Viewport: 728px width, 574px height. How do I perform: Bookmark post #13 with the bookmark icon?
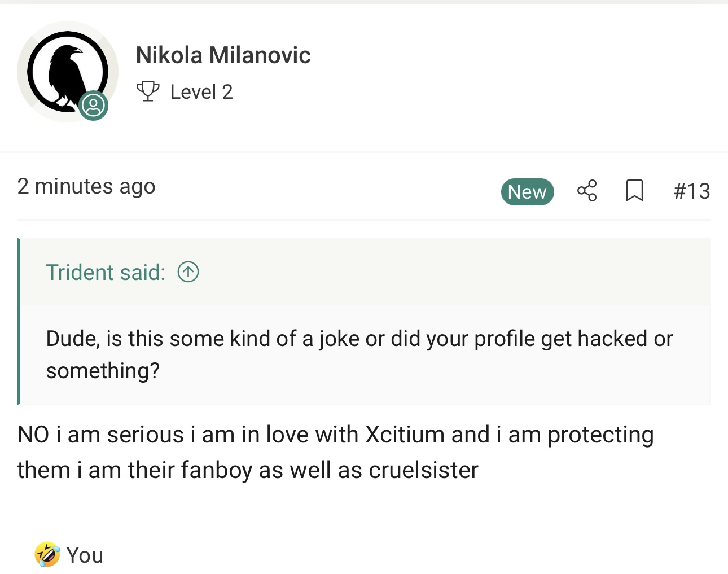[x=635, y=191]
